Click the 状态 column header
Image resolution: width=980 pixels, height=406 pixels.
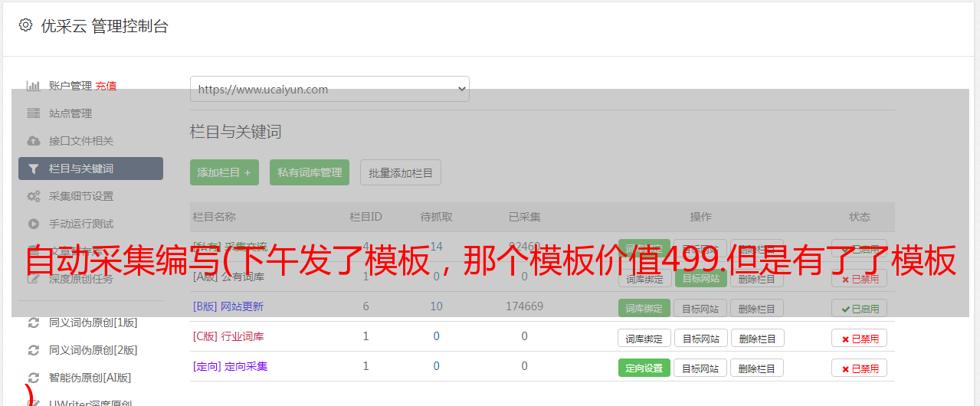pos(860,217)
